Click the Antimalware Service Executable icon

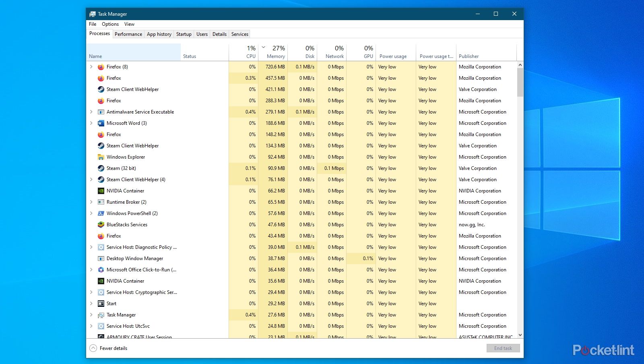tap(101, 112)
